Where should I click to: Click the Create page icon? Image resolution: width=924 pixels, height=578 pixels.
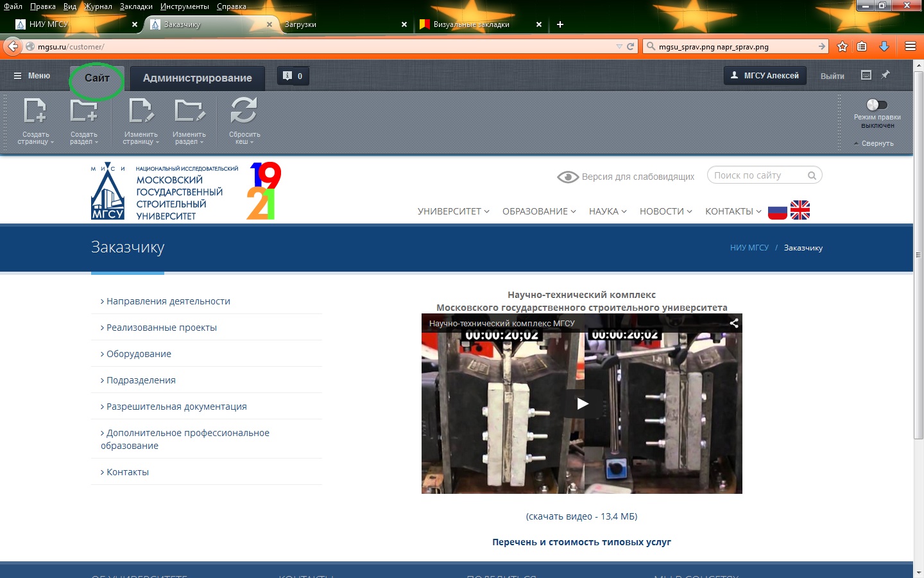click(35, 110)
